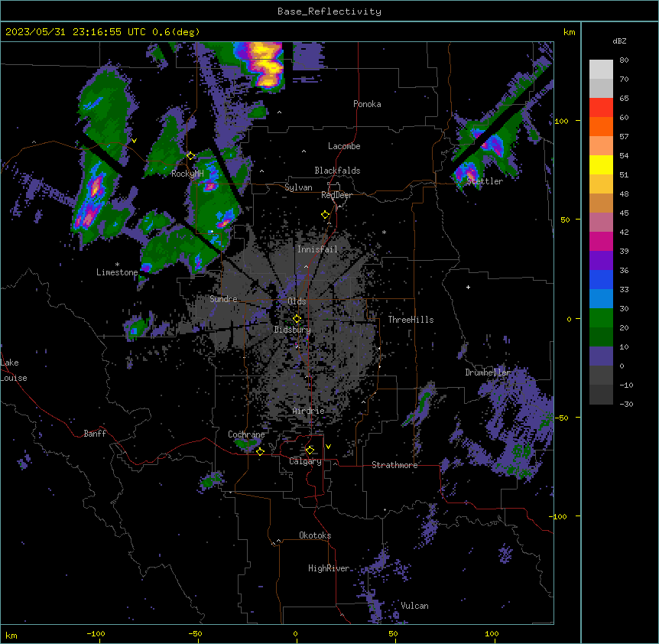This screenshot has height=644, width=659.
Task: Click the Didsbury city label
Action: (x=293, y=330)
